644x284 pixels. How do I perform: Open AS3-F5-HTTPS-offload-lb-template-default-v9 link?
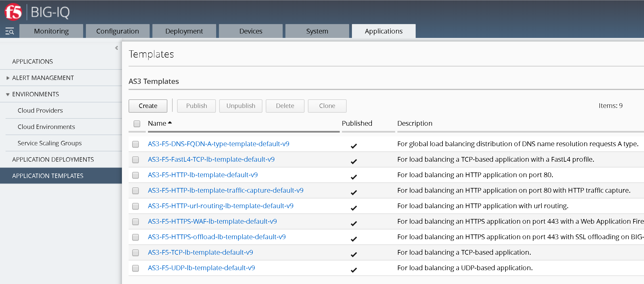pos(217,237)
